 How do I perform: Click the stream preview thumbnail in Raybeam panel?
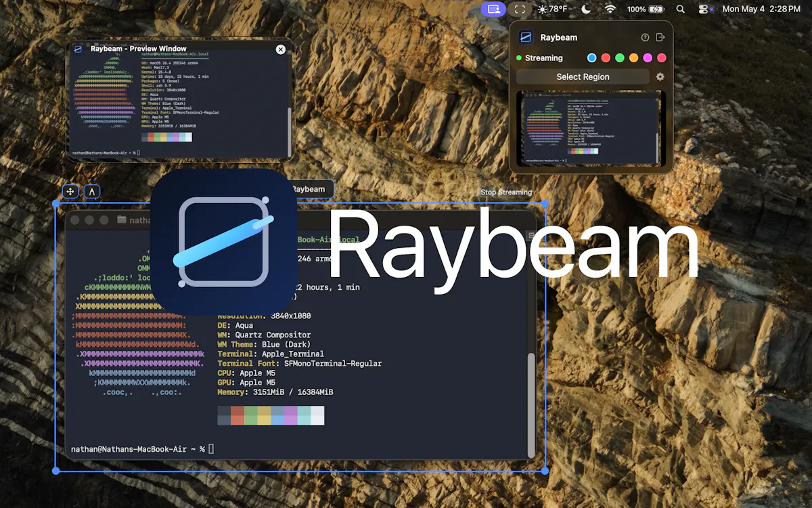pyautogui.click(x=591, y=128)
